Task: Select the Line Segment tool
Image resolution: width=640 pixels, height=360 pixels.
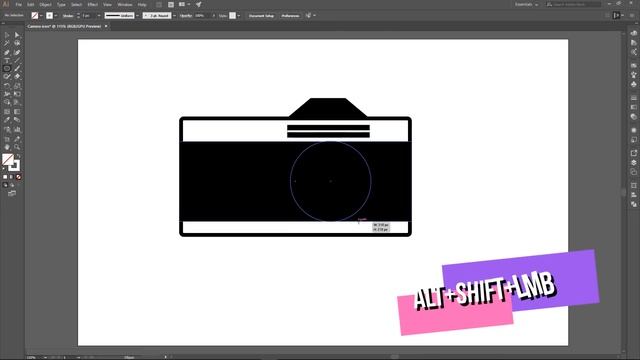Action: [x=17, y=60]
